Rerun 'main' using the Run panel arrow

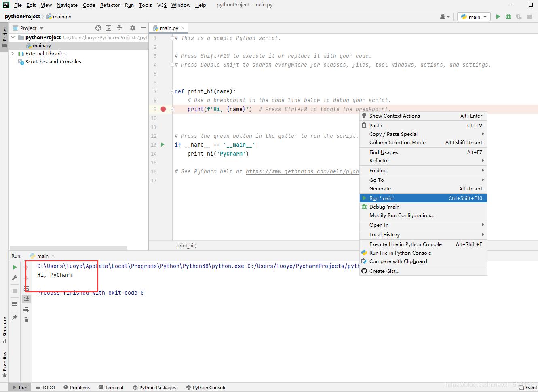tap(15, 267)
